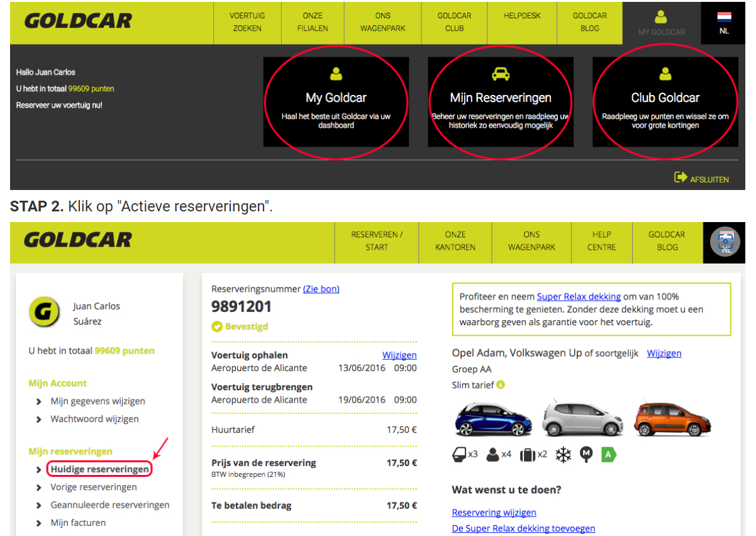Viewport: 756px width, 536px height.
Task: Open ONS WAGENPARK next to GOLDCAR CLUB
Action: point(383,22)
